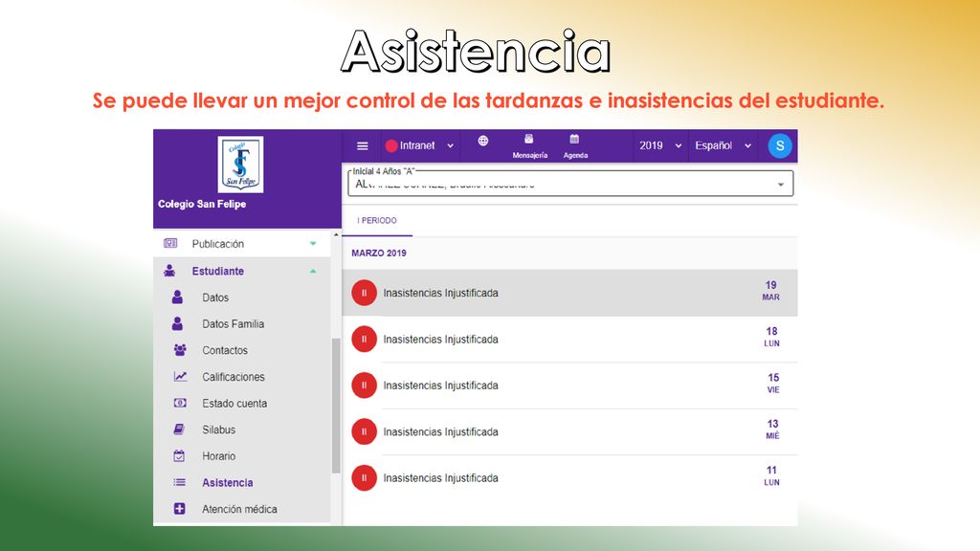Switch to the I PERIODO tab

(x=377, y=221)
